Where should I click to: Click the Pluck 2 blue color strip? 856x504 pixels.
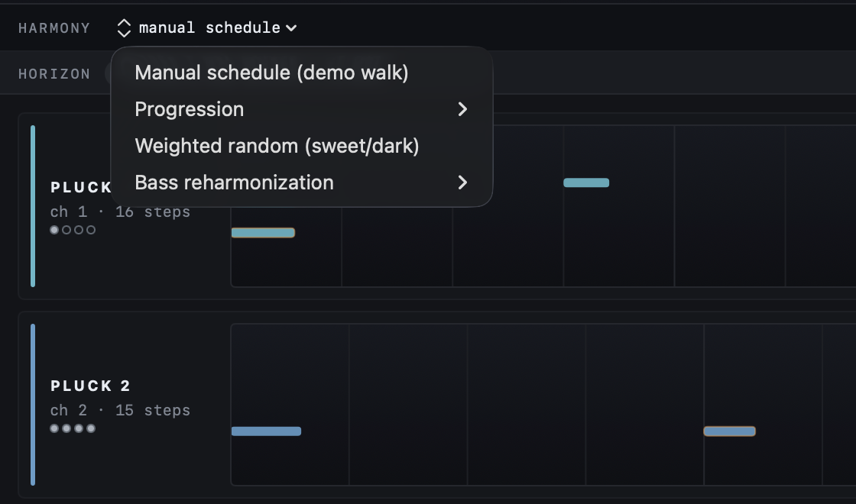[33, 405]
